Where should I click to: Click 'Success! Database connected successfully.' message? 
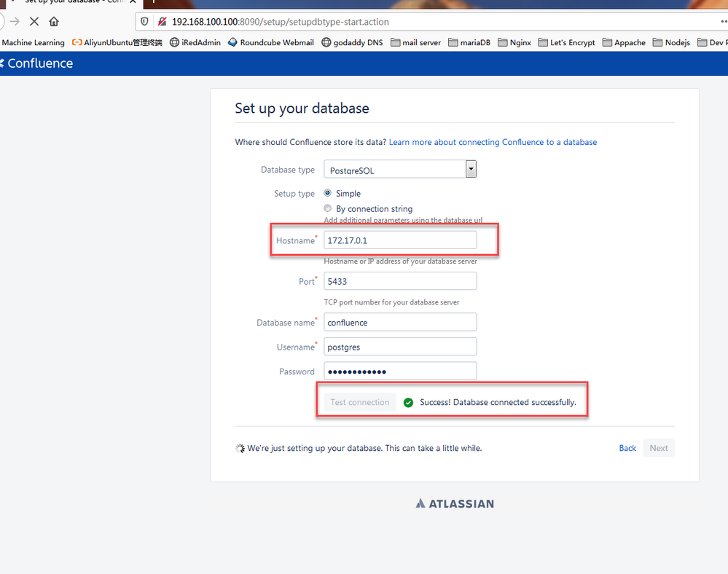click(498, 402)
